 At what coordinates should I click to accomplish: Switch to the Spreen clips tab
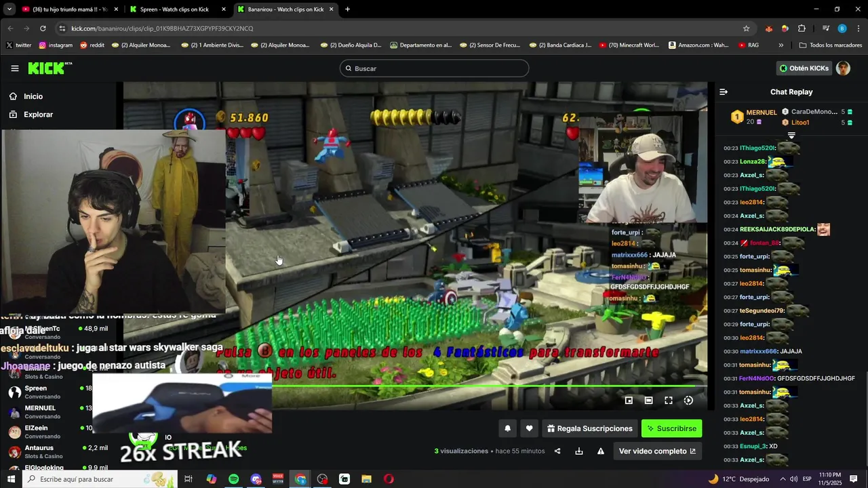176,9
